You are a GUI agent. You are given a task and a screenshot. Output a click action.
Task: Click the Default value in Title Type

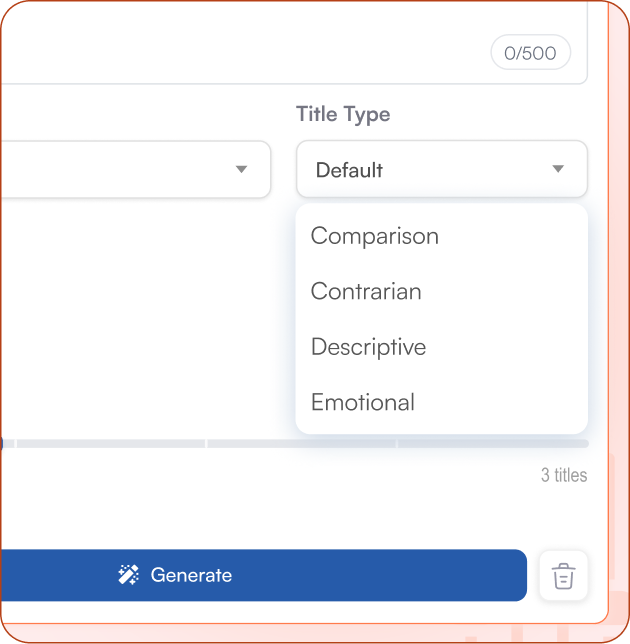pyautogui.click(x=349, y=170)
